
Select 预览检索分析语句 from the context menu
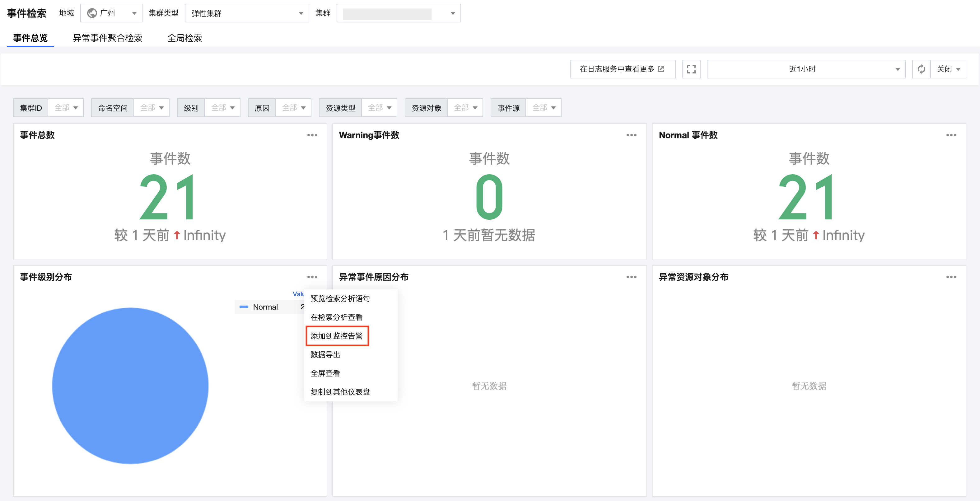pos(351,299)
